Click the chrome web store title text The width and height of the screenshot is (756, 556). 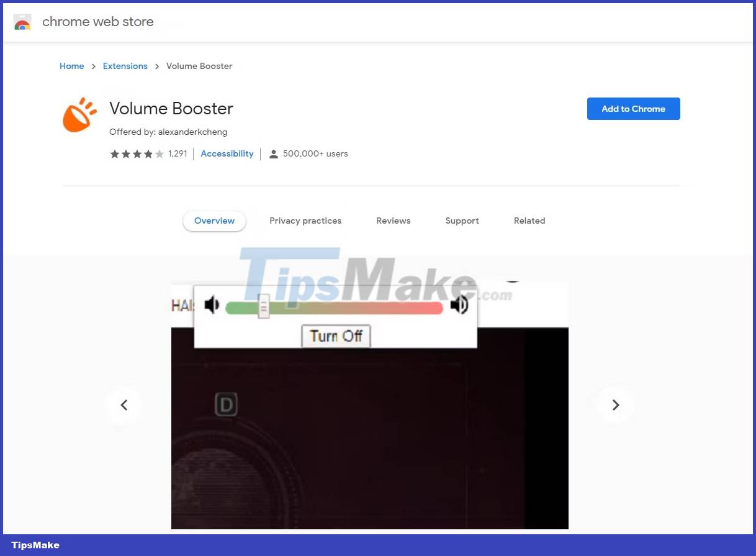tap(98, 22)
